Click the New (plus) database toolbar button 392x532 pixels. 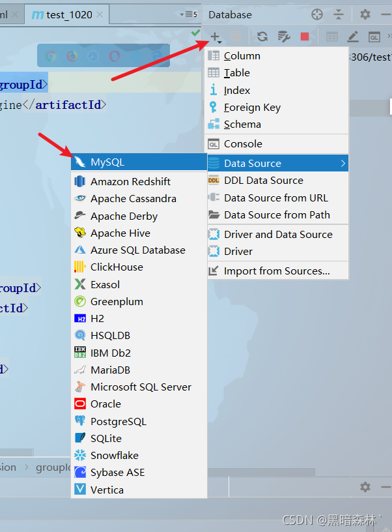click(216, 37)
